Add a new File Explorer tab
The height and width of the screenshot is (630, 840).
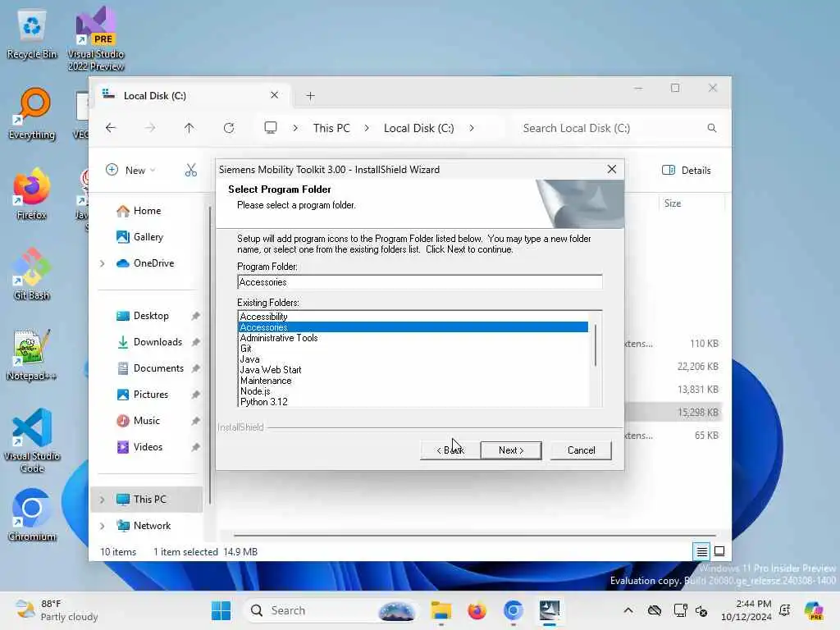tap(310, 96)
